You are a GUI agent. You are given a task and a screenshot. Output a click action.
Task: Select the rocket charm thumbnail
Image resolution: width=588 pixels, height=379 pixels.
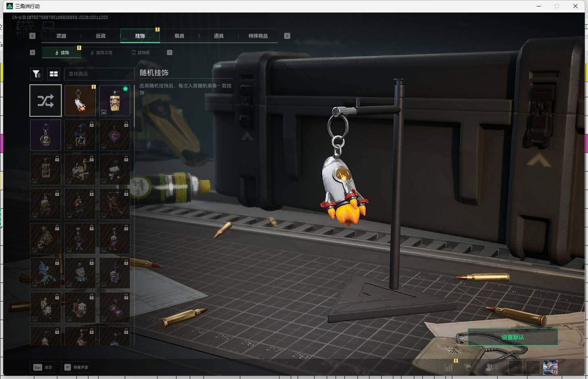[x=80, y=101]
